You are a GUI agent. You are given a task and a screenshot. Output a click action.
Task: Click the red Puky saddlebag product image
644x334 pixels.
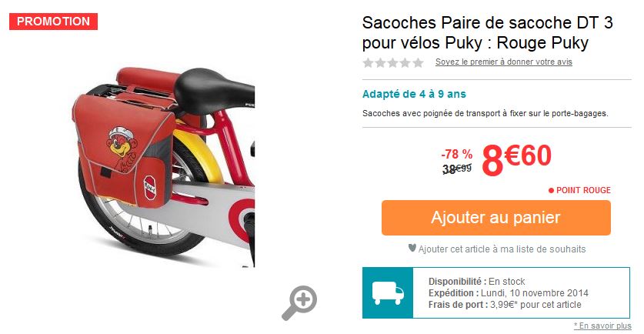pyautogui.click(x=163, y=166)
